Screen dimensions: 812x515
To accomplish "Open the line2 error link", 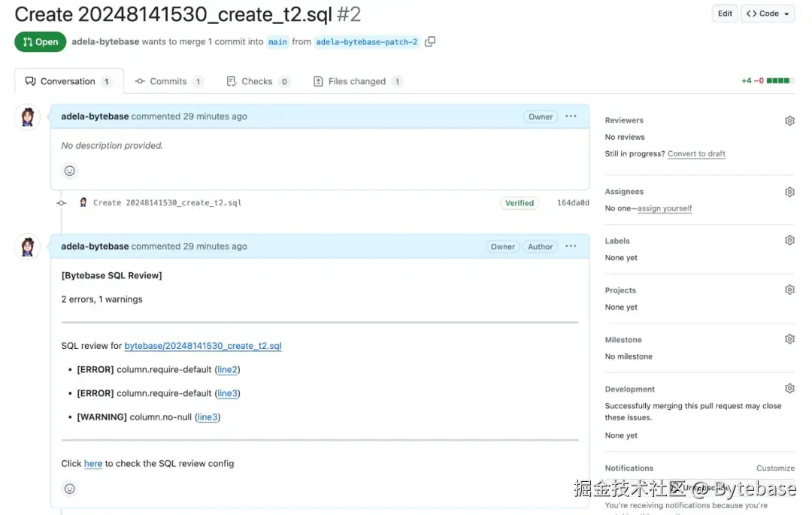I will pos(227,369).
